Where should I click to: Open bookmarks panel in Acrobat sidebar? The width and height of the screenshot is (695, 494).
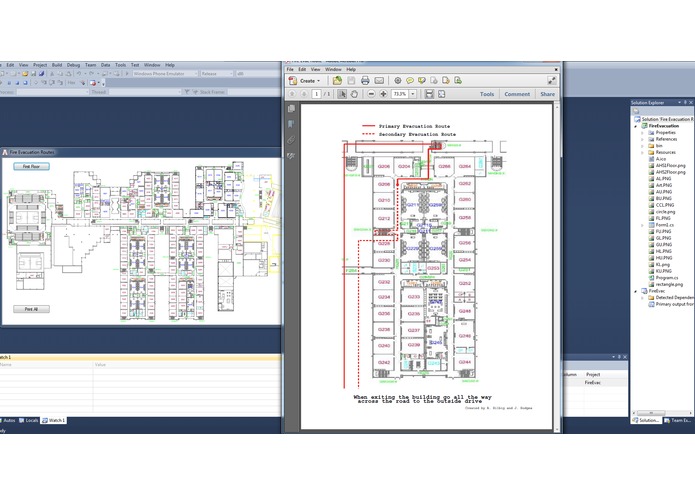tap(291, 124)
